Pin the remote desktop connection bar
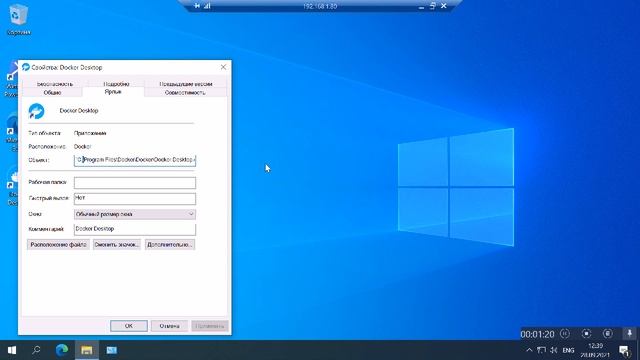The image size is (640, 360). pos(197,6)
